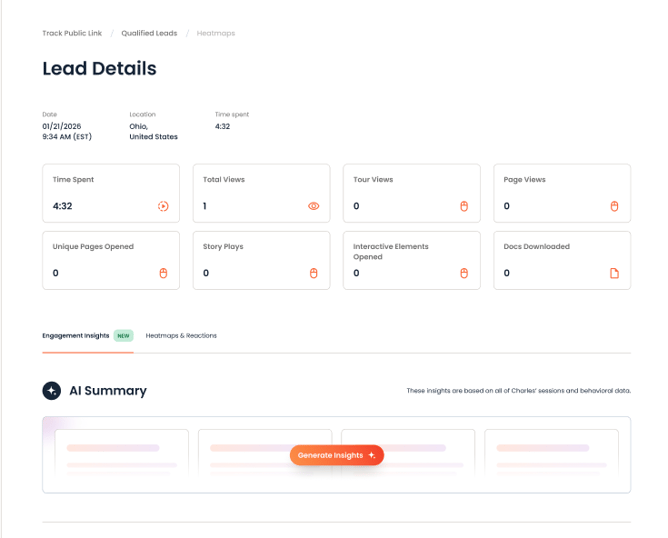Click the document icon in Docs Downloaded card

[614, 273]
